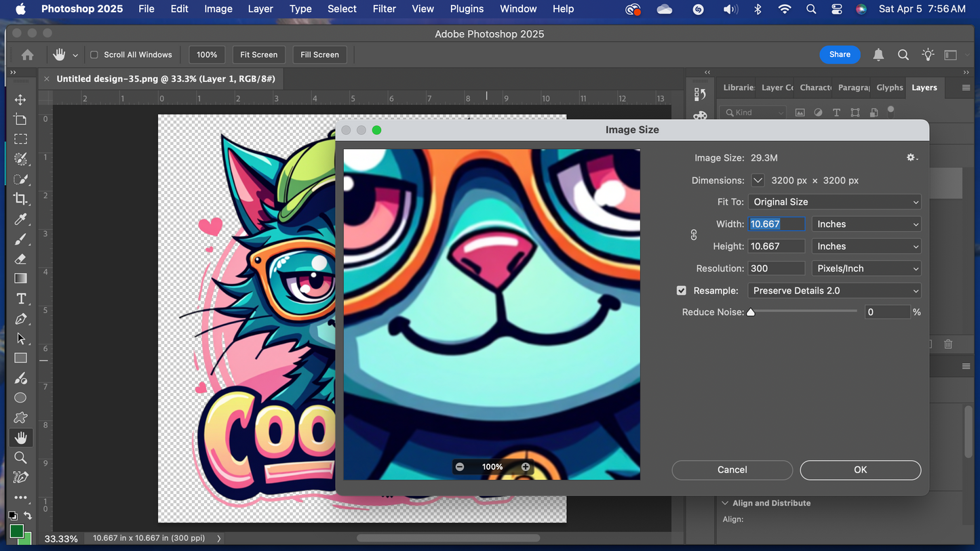The width and height of the screenshot is (980, 551).
Task: Swap foreground and background colors
Action: 28,516
